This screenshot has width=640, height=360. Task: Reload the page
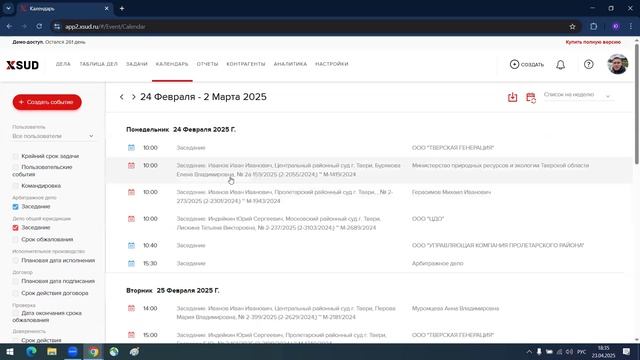(39, 27)
